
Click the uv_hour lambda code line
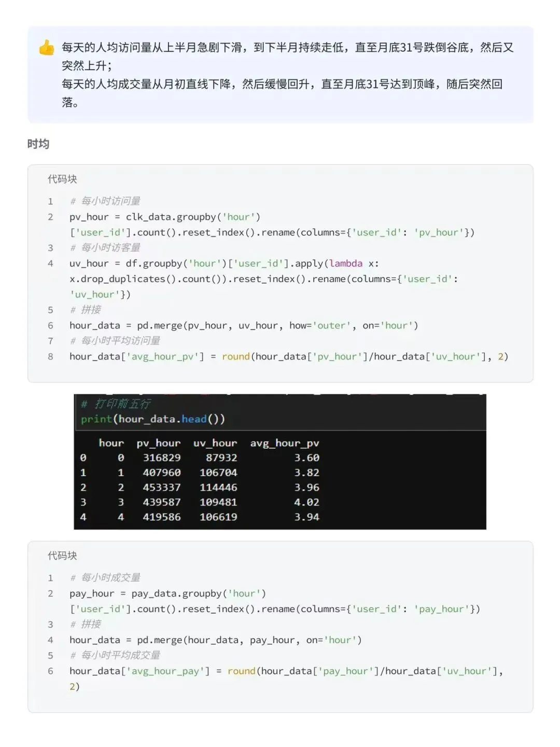264,279
